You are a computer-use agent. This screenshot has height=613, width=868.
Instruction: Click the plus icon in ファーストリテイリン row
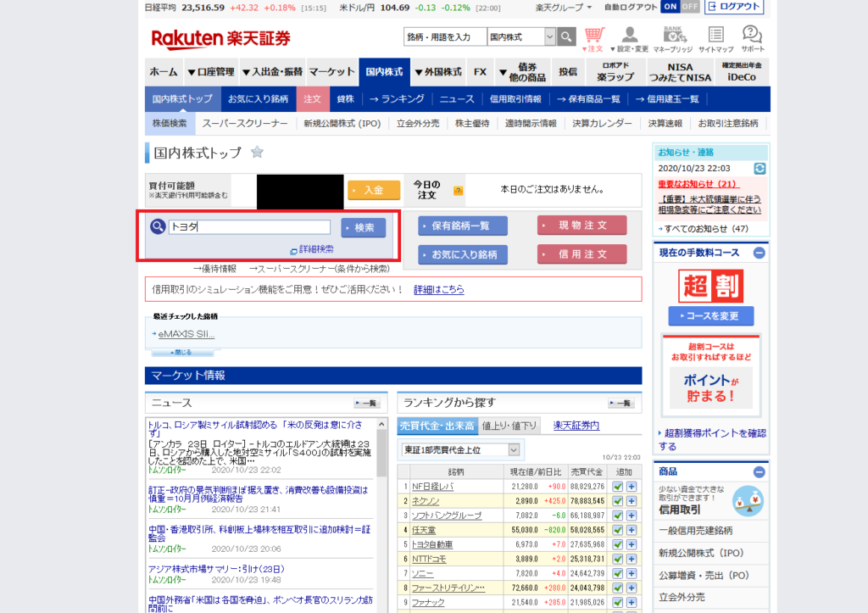pyautogui.click(x=631, y=588)
